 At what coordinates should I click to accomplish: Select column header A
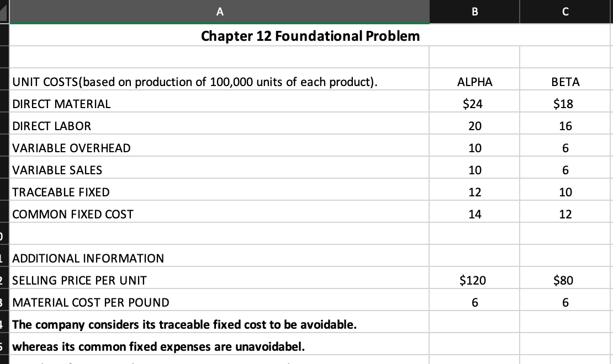pyautogui.click(x=220, y=11)
